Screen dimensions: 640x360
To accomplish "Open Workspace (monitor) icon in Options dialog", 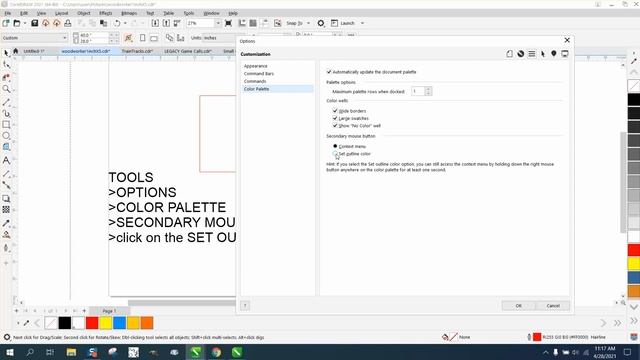I will pos(565,54).
